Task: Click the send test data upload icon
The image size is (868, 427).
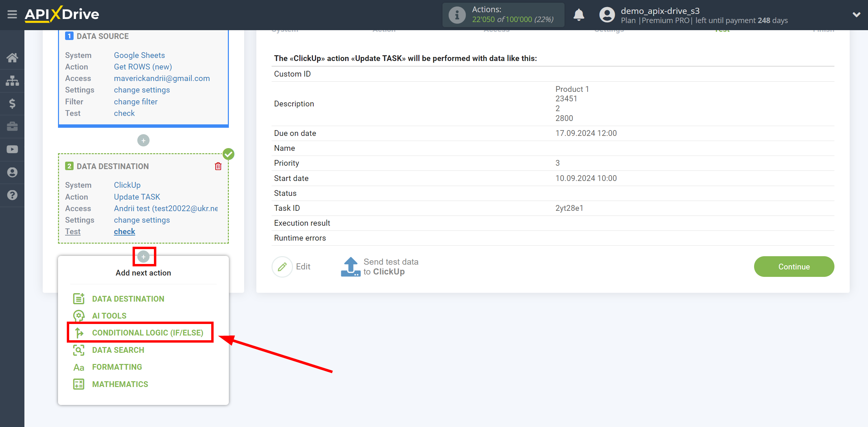Action: coord(351,267)
